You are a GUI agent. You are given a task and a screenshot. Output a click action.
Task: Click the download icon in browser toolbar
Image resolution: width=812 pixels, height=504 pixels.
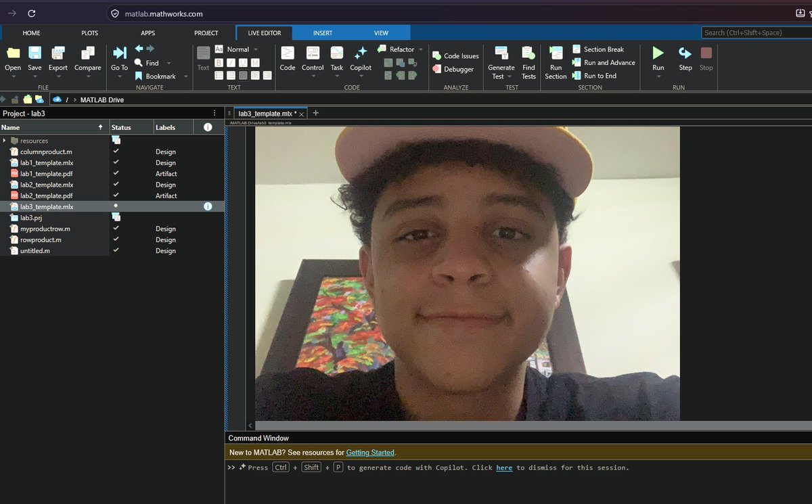click(x=800, y=14)
